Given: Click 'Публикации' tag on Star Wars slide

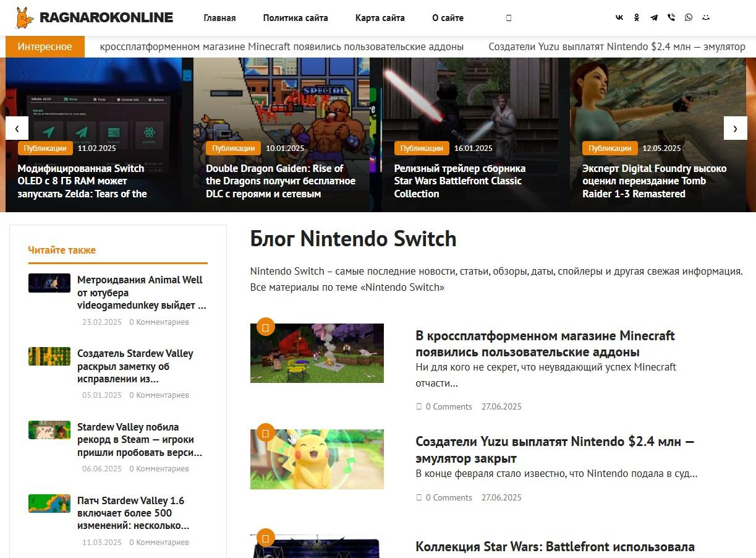Looking at the screenshot, I should pos(422,148).
